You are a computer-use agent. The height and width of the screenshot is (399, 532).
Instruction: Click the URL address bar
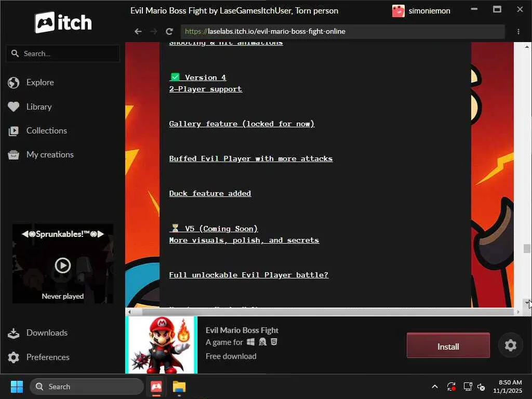(343, 32)
